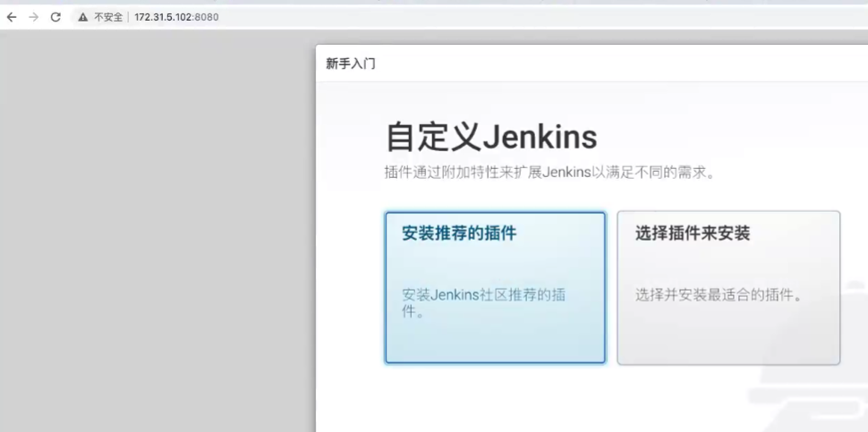Click the 新手入门 dialog title
The height and width of the screenshot is (432, 868).
point(351,64)
